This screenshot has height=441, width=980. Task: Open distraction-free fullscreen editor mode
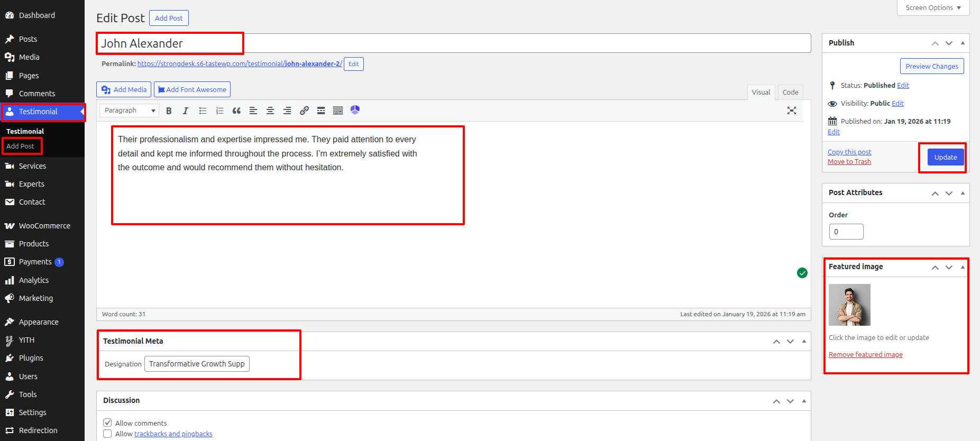tap(791, 111)
